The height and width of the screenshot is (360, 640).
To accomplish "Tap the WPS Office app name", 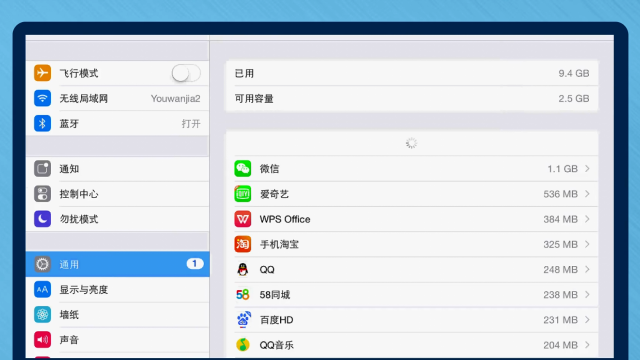I will click(285, 219).
